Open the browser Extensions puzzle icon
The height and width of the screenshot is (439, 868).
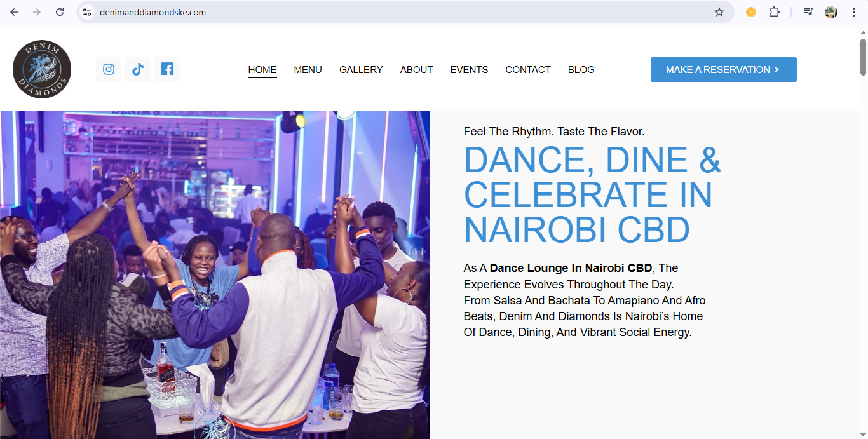pyautogui.click(x=774, y=12)
